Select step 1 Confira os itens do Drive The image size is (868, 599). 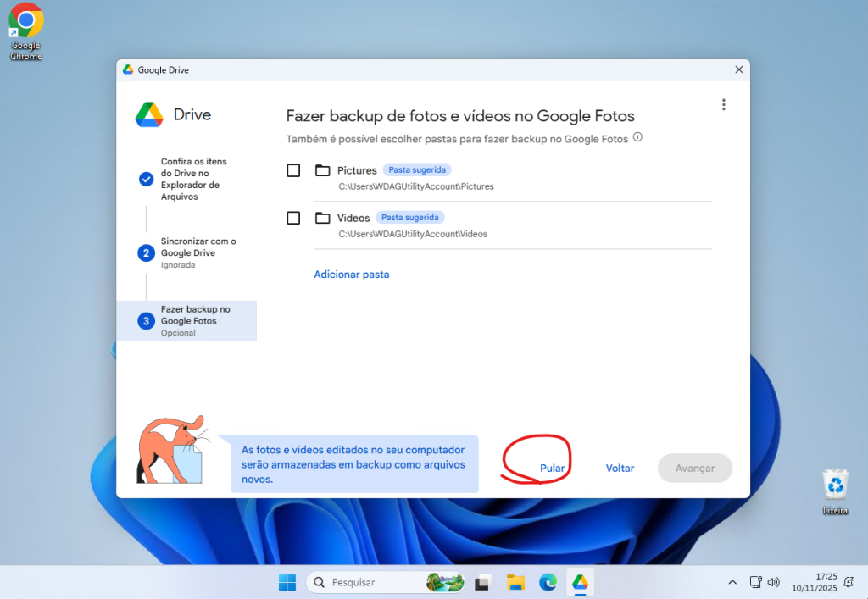point(193,179)
